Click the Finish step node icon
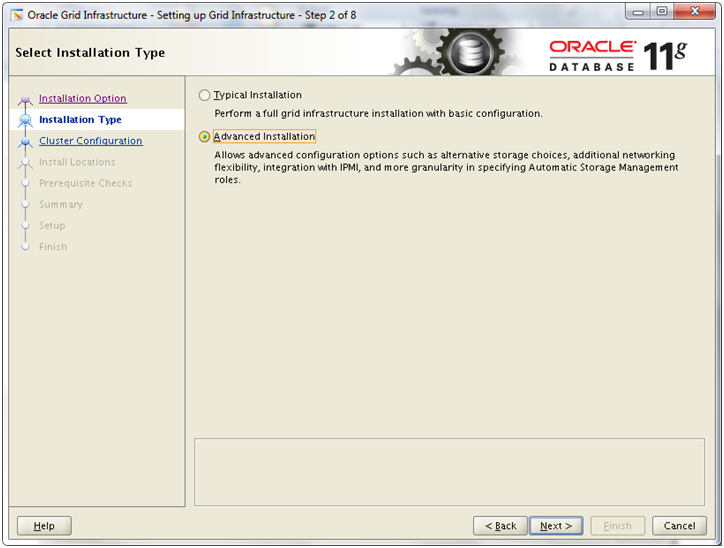Viewport: 724px width, 548px height. [25, 247]
